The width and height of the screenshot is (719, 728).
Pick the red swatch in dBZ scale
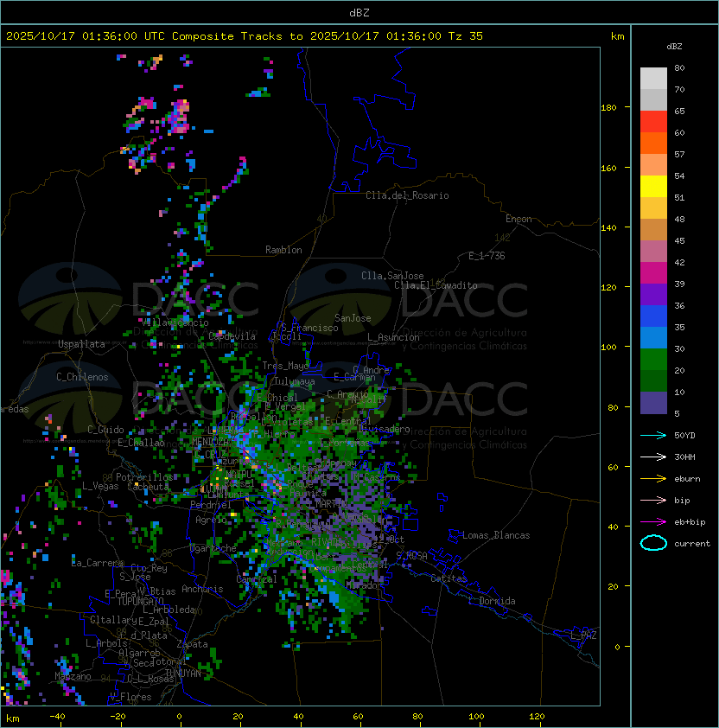point(653,122)
